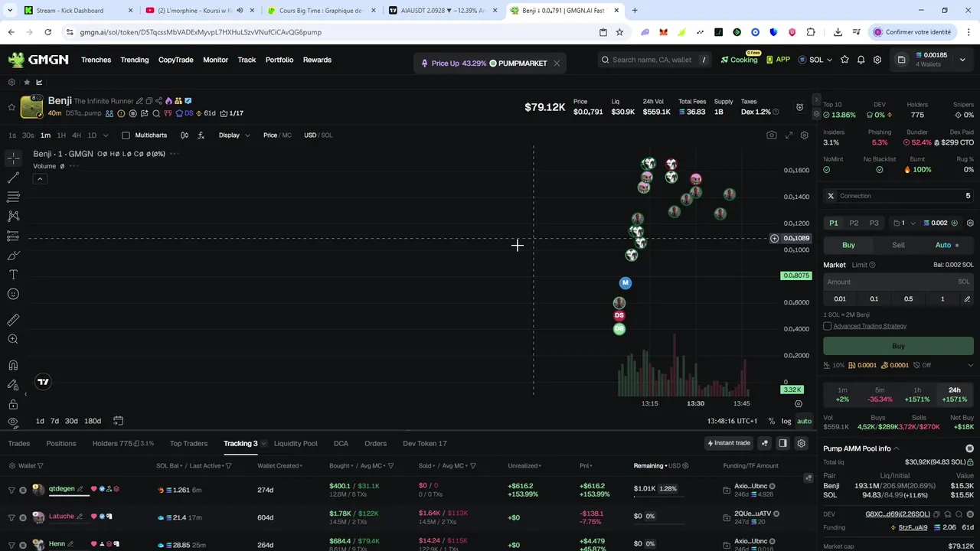Viewport: 980px width, 551px height.
Task: Collapse the chart indicator legend
Action: 40,179
